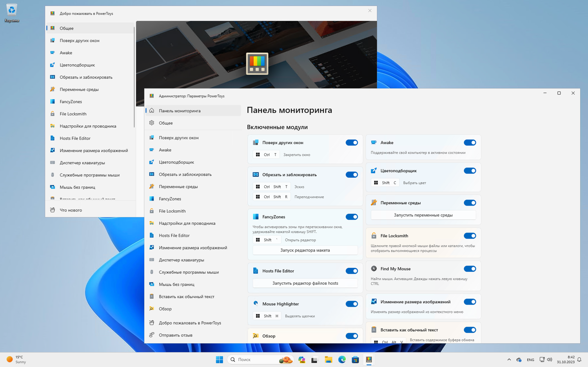Click the Запуск редактора макета button
The width and height of the screenshot is (588, 367).
click(x=305, y=250)
